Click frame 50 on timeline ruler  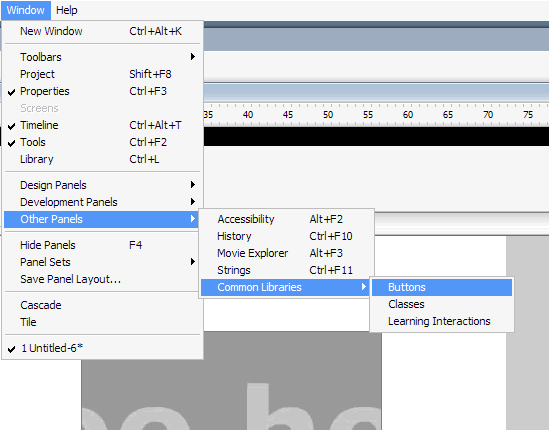(x=328, y=115)
